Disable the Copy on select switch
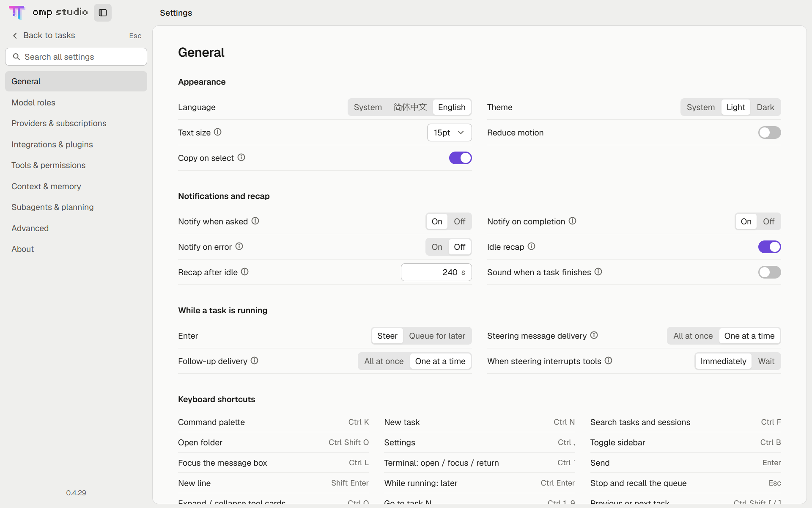This screenshot has height=508, width=812. (x=460, y=158)
